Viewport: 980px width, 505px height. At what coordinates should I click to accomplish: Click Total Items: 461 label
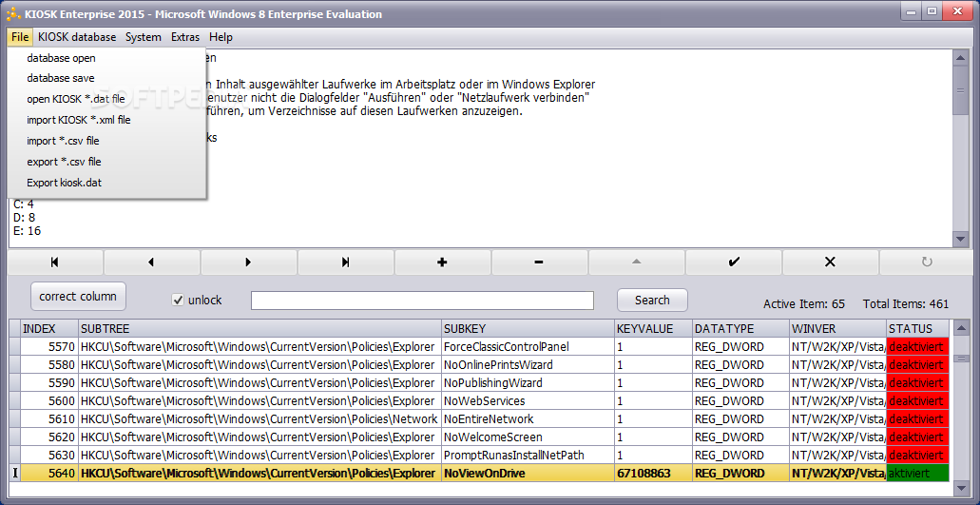point(906,304)
